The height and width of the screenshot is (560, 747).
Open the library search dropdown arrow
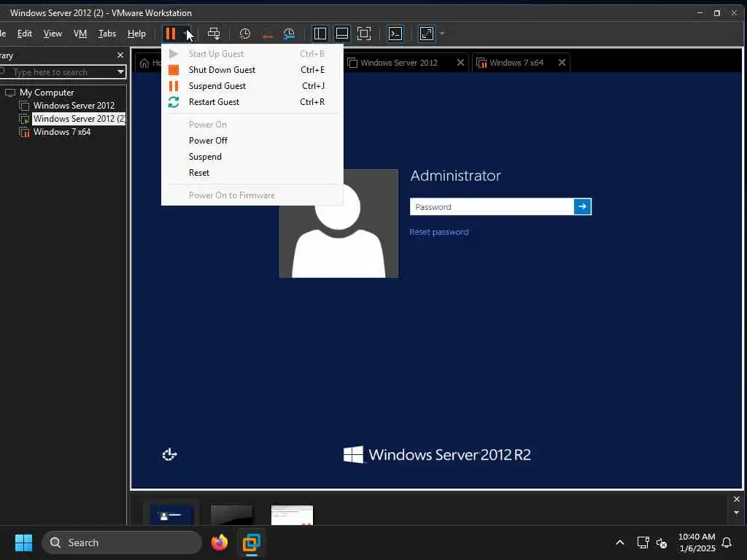tap(121, 72)
